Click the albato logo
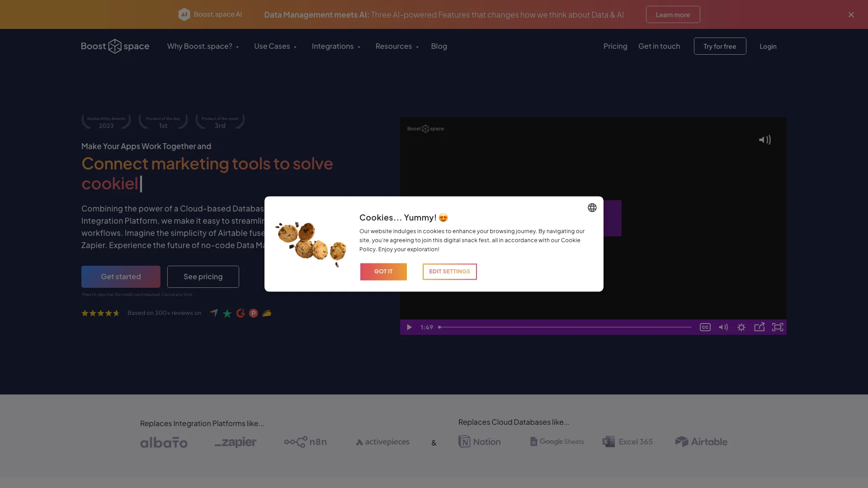This screenshot has height=488, width=868. (x=164, y=442)
